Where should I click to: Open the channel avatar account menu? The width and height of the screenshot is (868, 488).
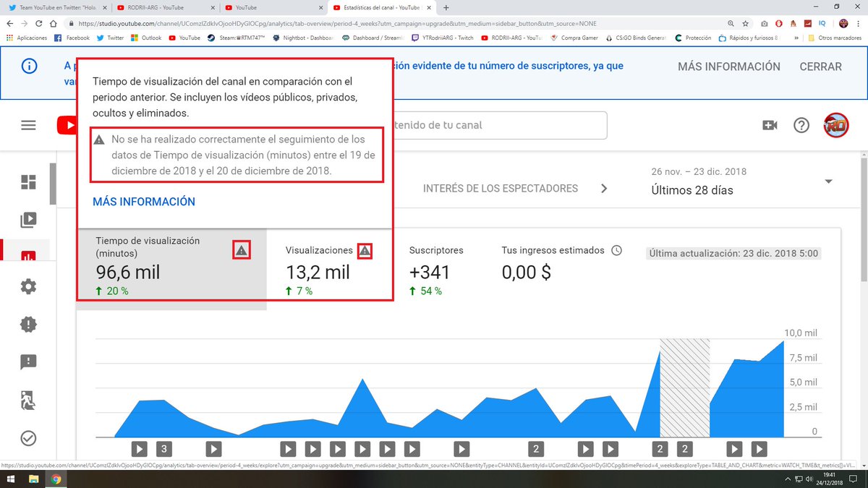[x=836, y=125]
